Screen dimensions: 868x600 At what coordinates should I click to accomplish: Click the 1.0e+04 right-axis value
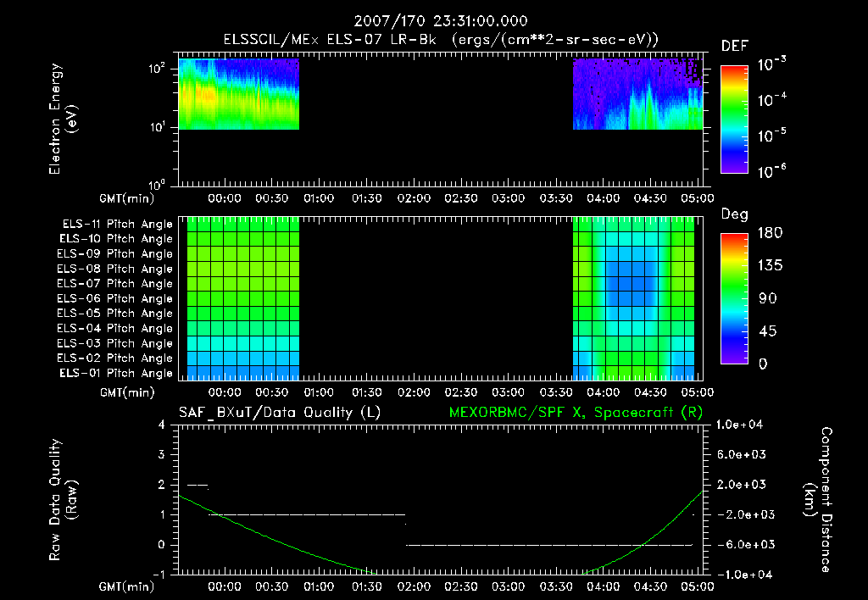point(739,425)
